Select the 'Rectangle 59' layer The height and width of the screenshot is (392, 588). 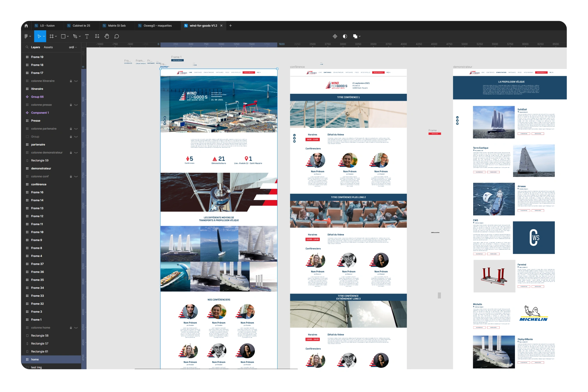51,160
